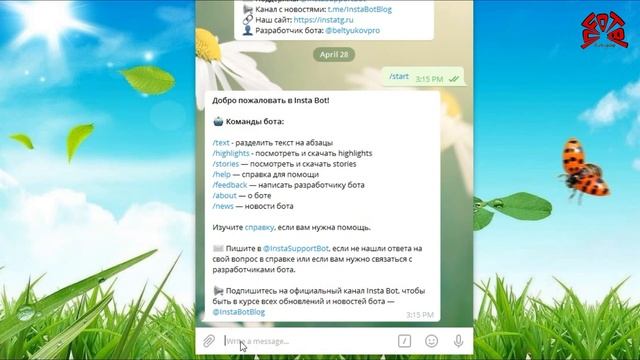The height and width of the screenshot is (360, 640).
Task: Open the @InstaSupportBot mention link
Action: pos(296,249)
